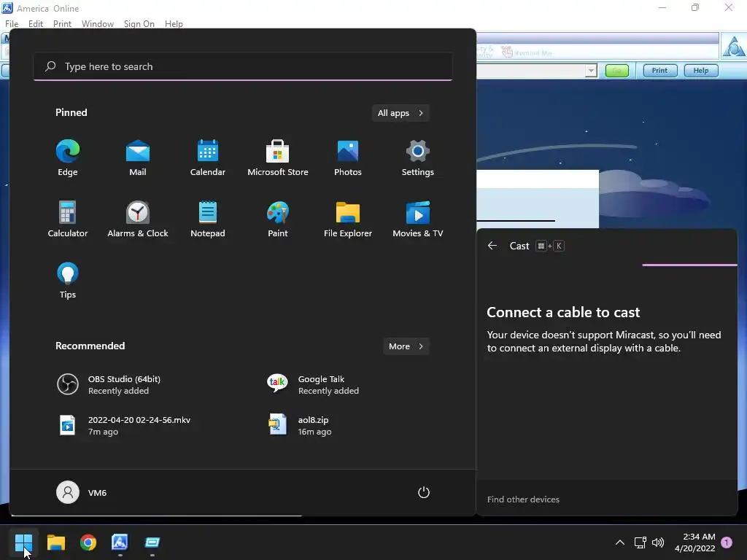Click the Windows Start button on taskbar
Image resolution: width=747 pixels, height=560 pixels.
pyautogui.click(x=23, y=542)
